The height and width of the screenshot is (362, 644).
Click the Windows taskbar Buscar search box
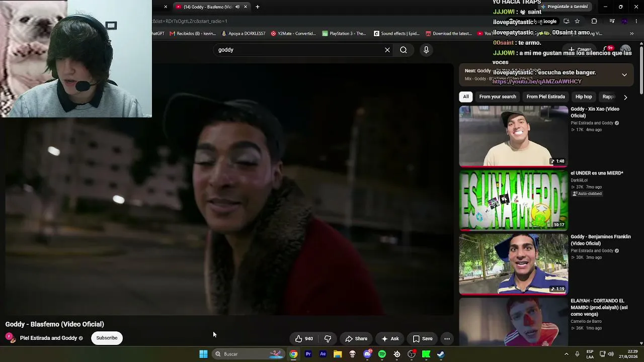249,354
